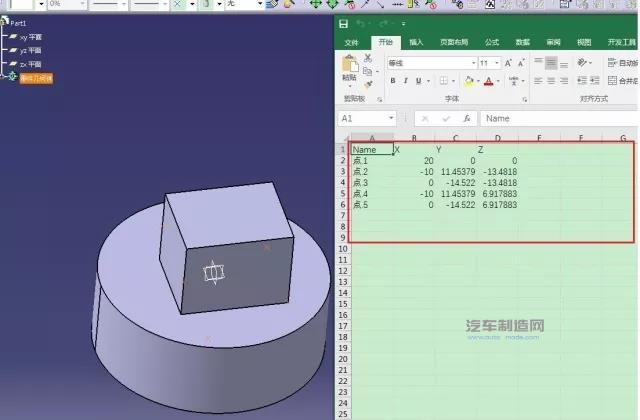Image resolution: width=640 pixels, height=420 pixels.
Task: Select cell with value 20
Action: pyautogui.click(x=414, y=161)
